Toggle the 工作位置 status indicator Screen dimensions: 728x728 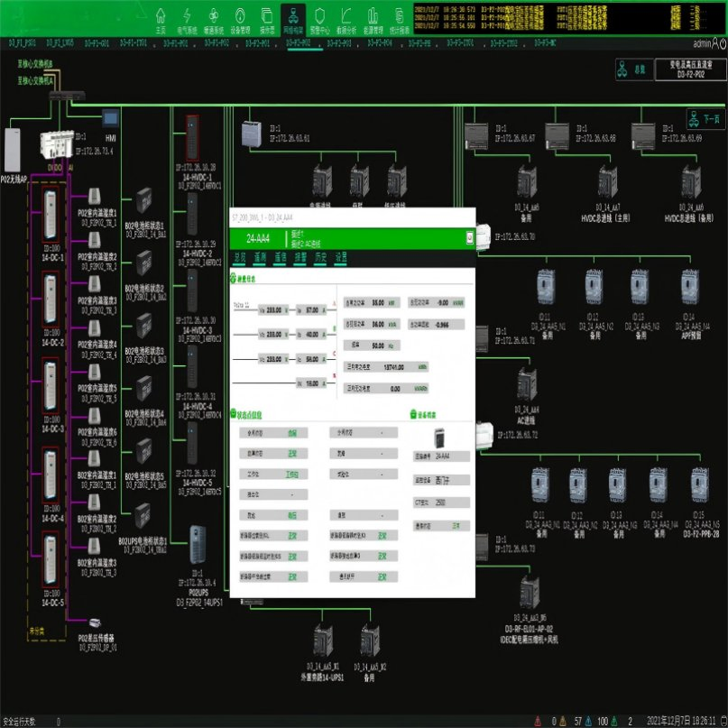[292, 472]
